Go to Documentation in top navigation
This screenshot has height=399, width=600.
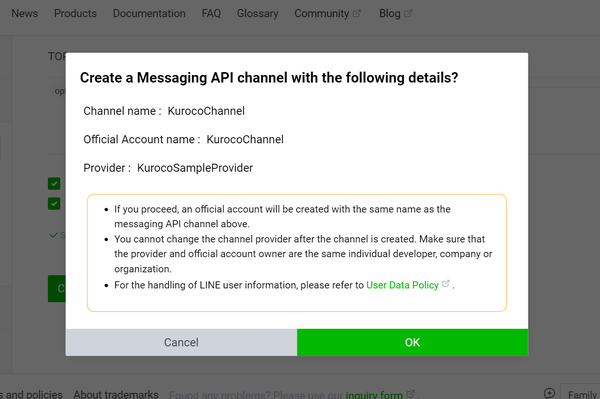pyautogui.click(x=149, y=13)
